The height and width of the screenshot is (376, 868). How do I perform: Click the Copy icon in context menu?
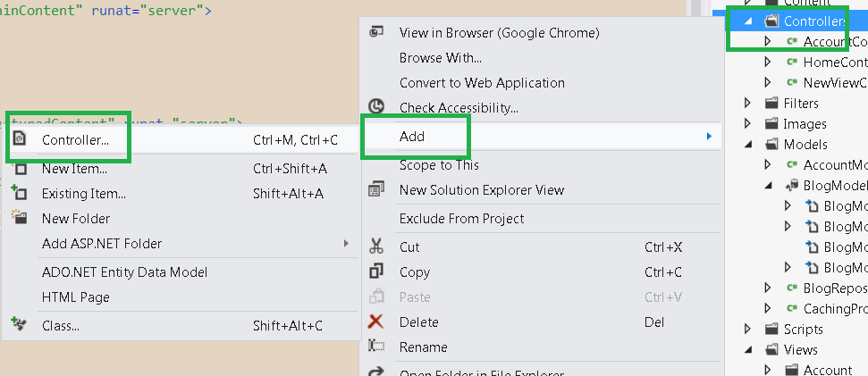(x=376, y=272)
